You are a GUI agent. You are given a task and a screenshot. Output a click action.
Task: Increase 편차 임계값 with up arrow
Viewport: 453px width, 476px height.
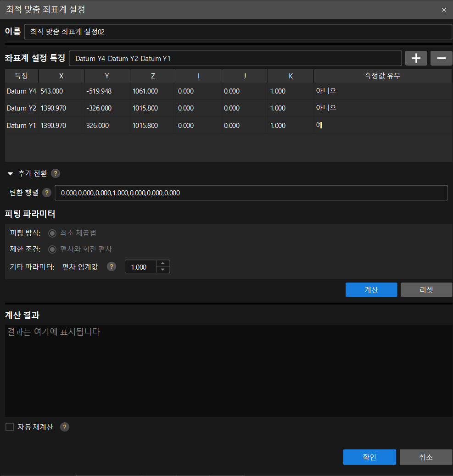click(x=163, y=263)
